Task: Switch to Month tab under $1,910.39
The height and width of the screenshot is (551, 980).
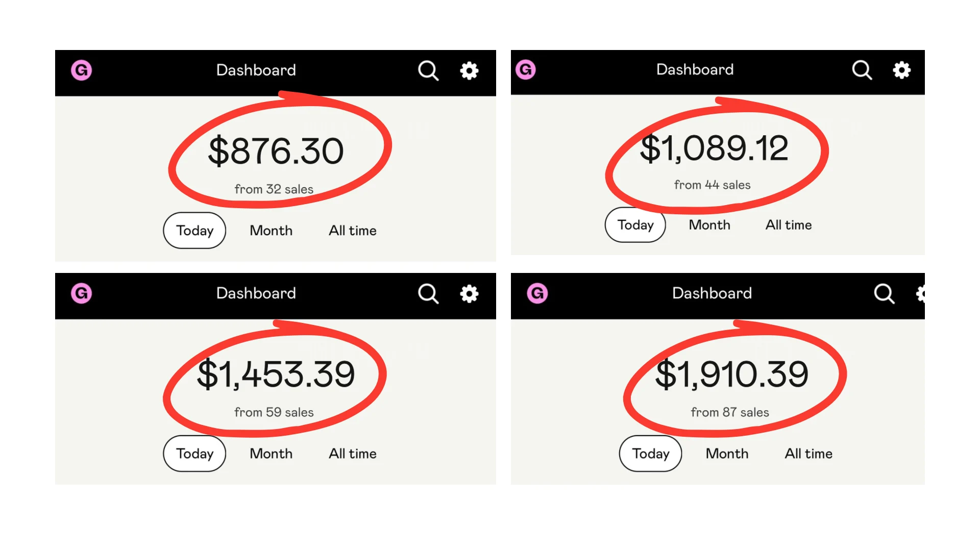Action: [x=727, y=454]
